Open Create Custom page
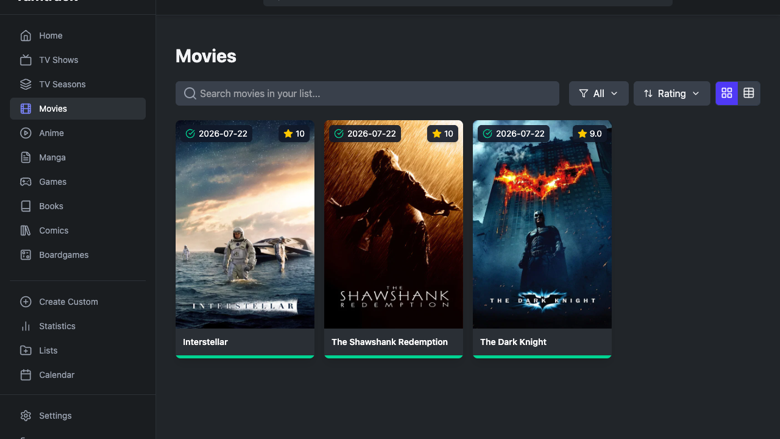The height and width of the screenshot is (439, 780). point(78,302)
